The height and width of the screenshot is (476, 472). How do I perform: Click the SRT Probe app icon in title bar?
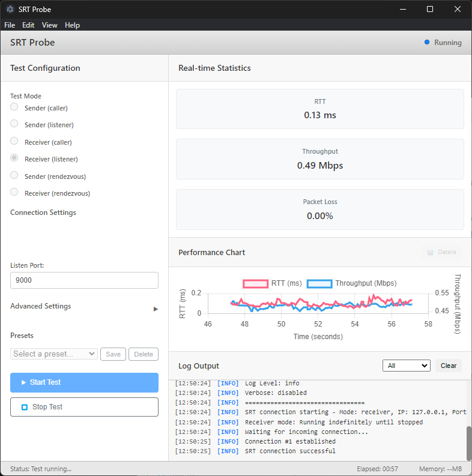[x=10, y=9]
